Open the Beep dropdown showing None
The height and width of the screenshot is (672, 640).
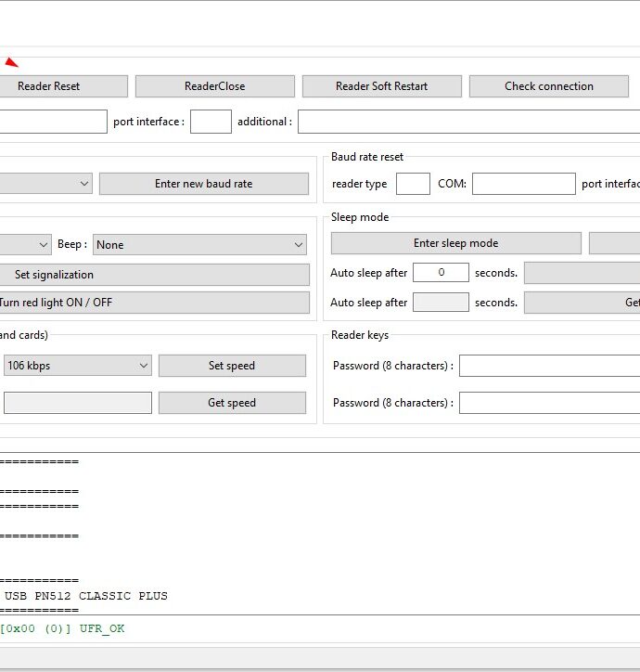pos(199,245)
